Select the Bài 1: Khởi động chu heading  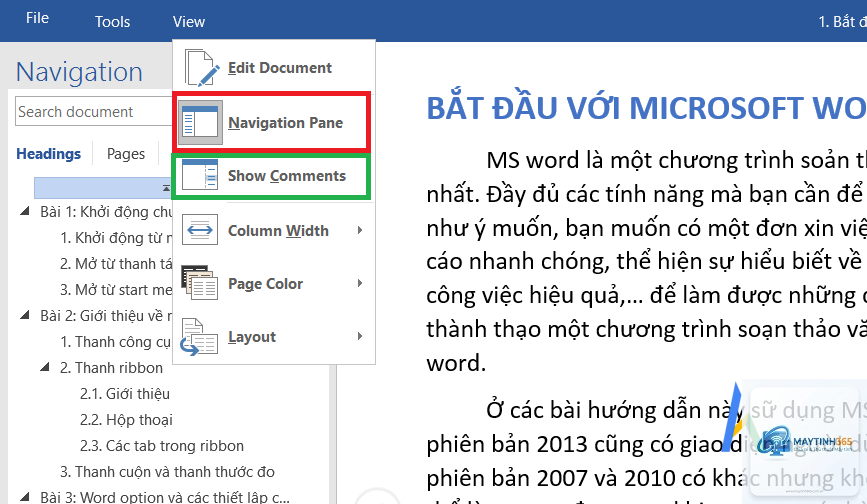pos(106,212)
